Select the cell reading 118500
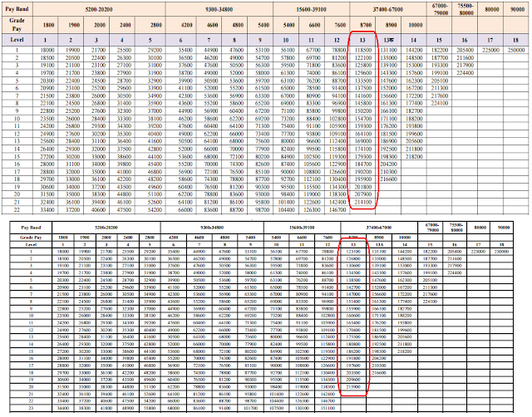Viewport: 532px width, 417px height. click(363, 50)
